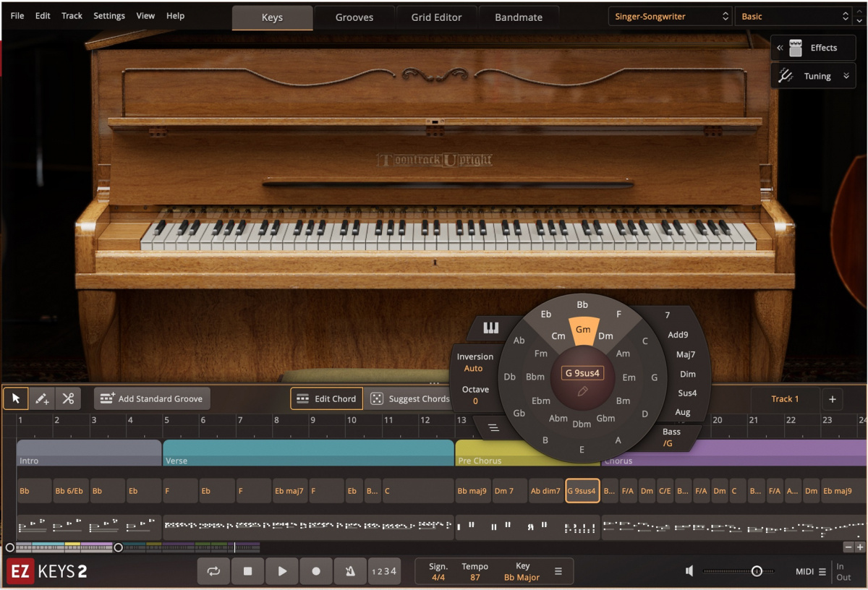
Task: Select the pencil draw tool
Action: pyautogui.click(x=41, y=398)
